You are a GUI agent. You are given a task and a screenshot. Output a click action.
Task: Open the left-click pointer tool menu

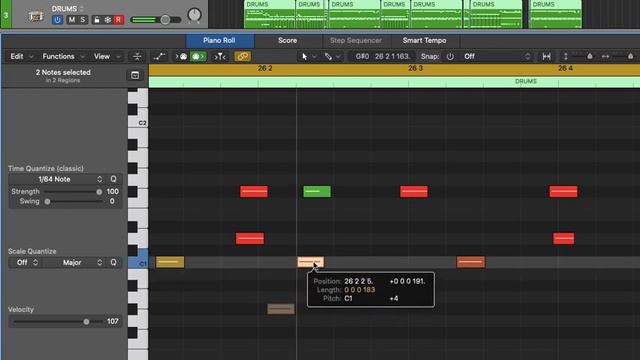click(x=309, y=56)
